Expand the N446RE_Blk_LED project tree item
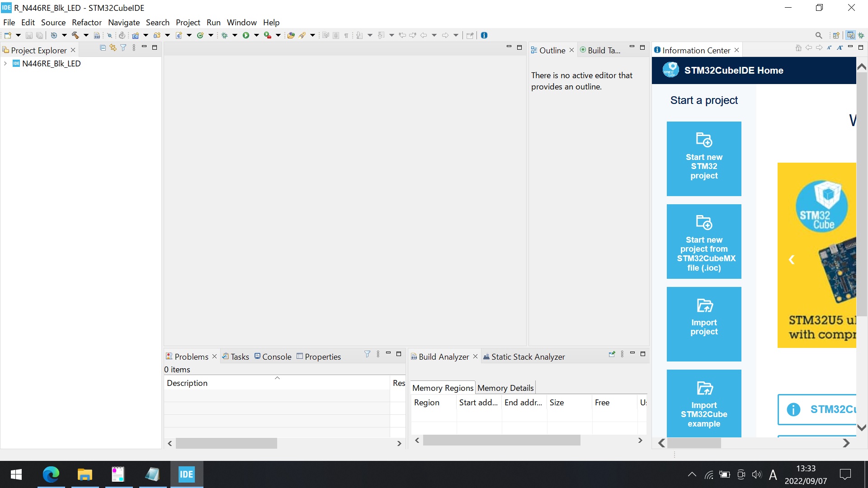 click(6, 63)
